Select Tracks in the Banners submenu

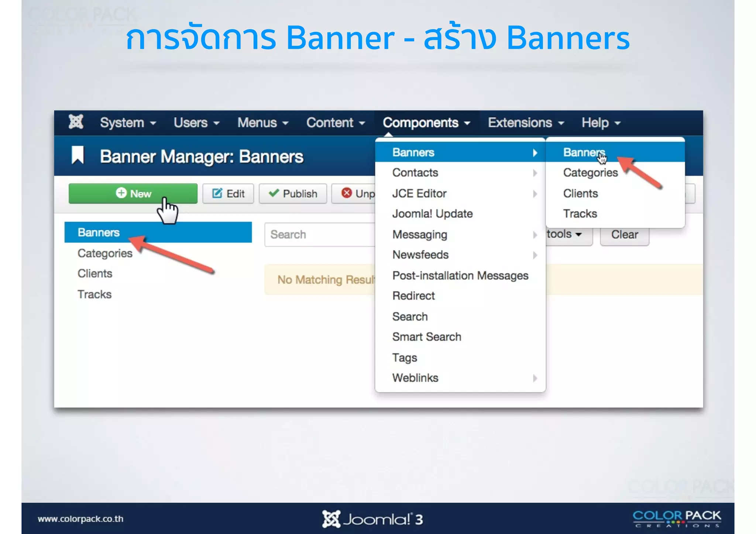pyautogui.click(x=580, y=214)
